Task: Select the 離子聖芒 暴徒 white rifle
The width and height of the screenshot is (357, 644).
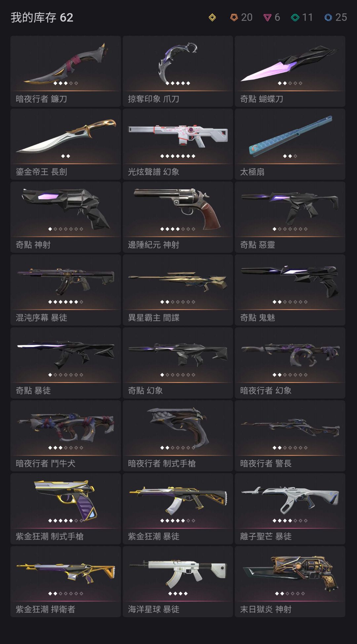Action: (x=290, y=509)
